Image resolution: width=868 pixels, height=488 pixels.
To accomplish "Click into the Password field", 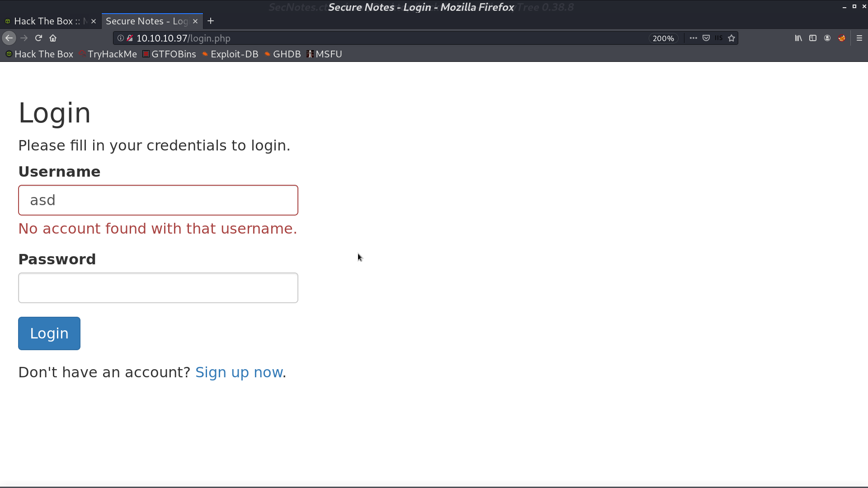I will pyautogui.click(x=158, y=288).
